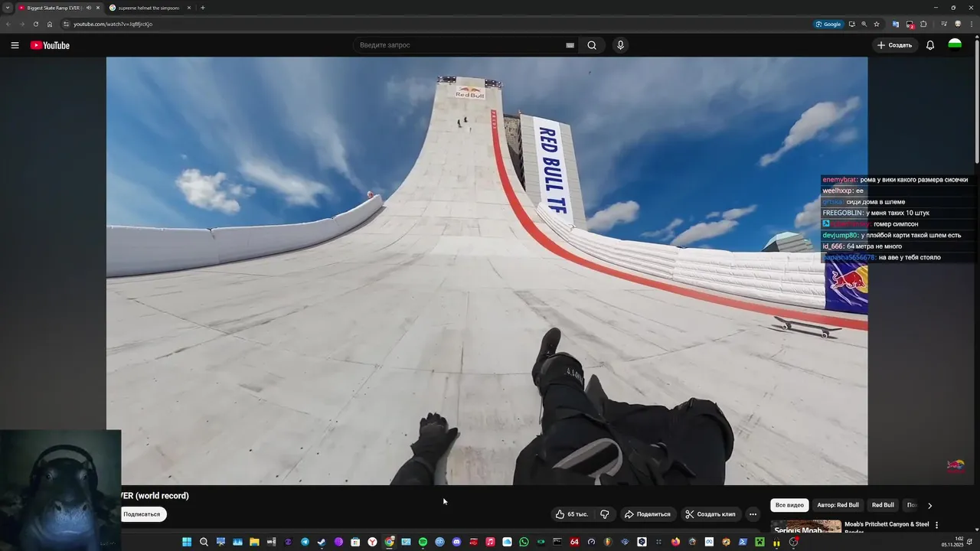Image resolution: width=980 pixels, height=551 pixels.
Task: Open Windows taskbar search
Action: (204, 542)
